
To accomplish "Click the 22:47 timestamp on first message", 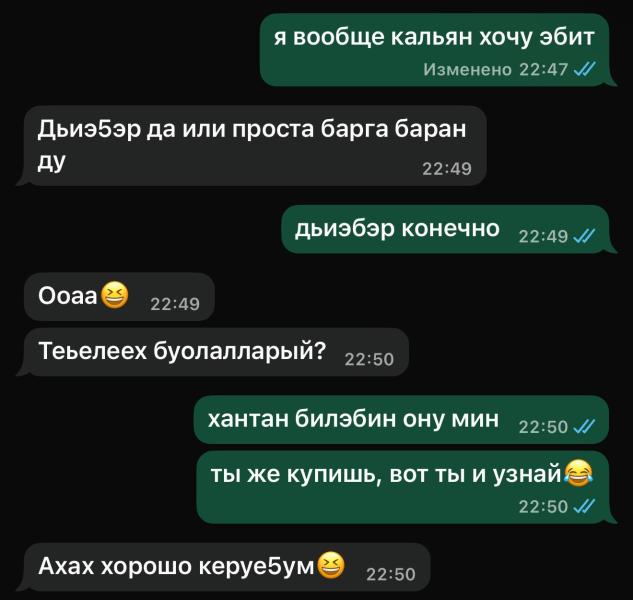I will pos(543,69).
